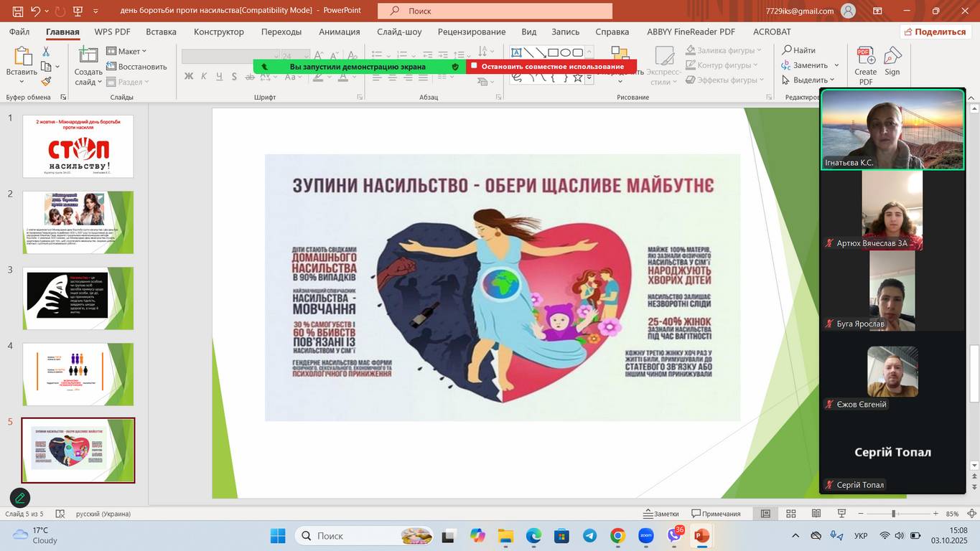Screen dimensions: 980x551
Task: Switch to slide sorter view icon
Action: (791, 514)
